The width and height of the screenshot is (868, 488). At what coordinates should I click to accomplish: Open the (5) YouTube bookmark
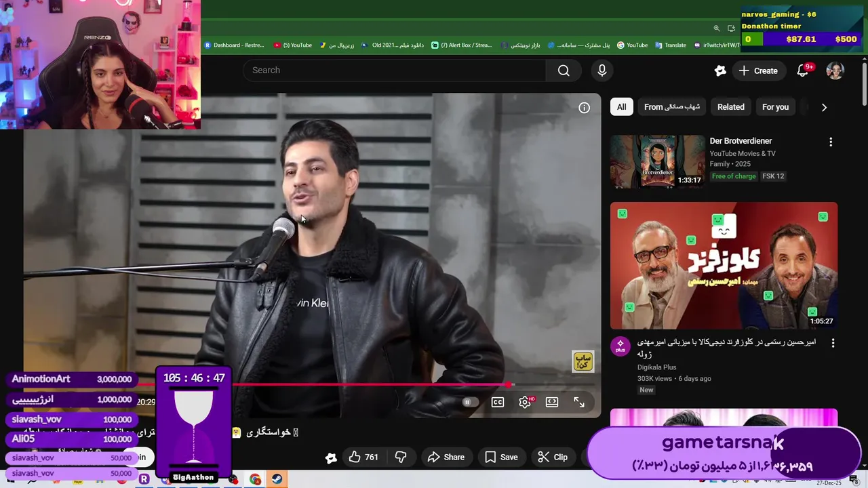tap(293, 45)
